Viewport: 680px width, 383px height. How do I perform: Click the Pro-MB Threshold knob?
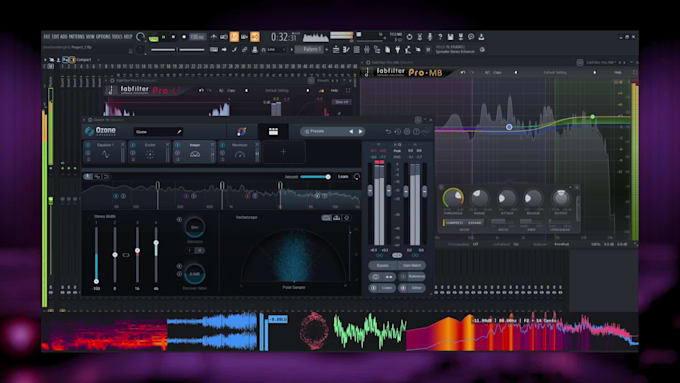tap(453, 198)
